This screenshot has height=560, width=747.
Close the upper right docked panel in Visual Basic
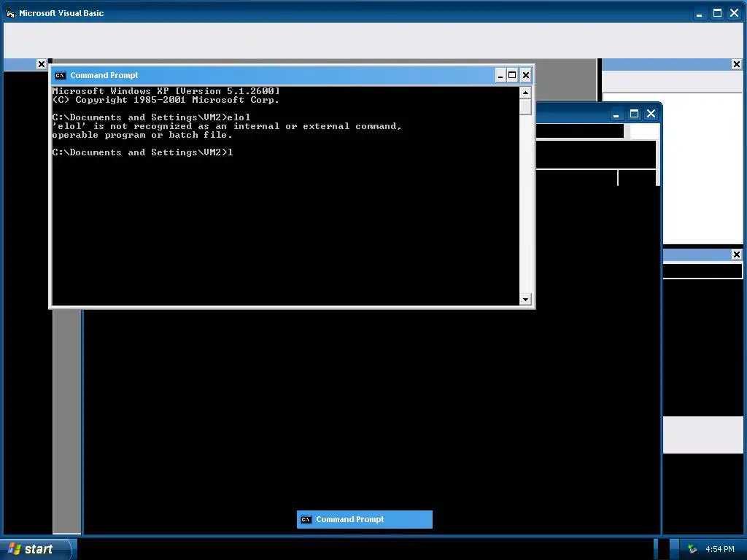click(x=737, y=64)
